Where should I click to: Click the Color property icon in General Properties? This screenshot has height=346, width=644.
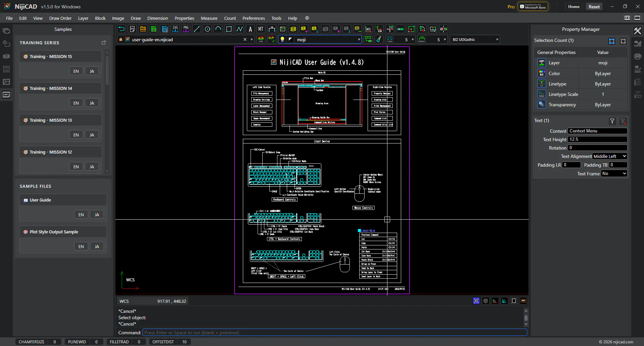coord(542,73)
